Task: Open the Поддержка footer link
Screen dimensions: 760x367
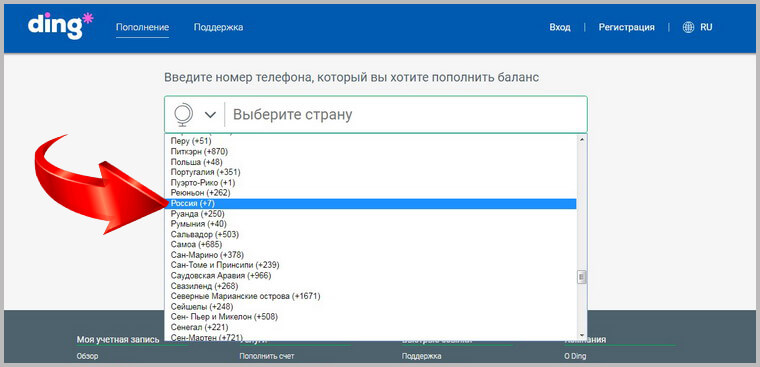Action: point(421,356)
